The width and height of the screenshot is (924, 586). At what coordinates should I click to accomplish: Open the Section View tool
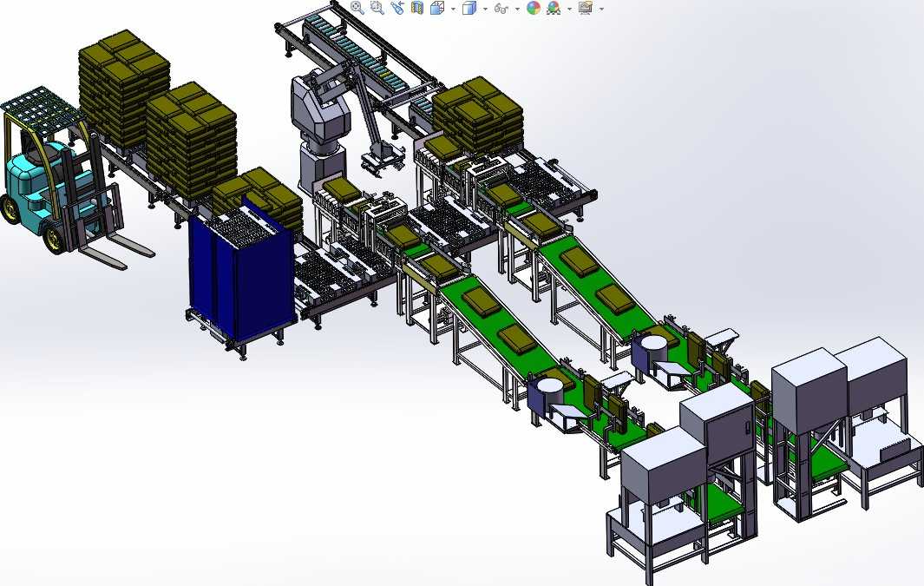tap(417, 8)
